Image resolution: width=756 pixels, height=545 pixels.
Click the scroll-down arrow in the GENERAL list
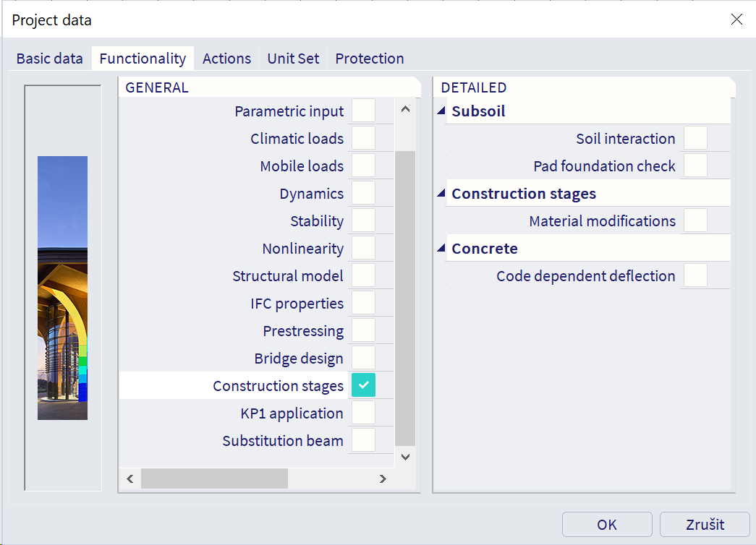point(405,457)
